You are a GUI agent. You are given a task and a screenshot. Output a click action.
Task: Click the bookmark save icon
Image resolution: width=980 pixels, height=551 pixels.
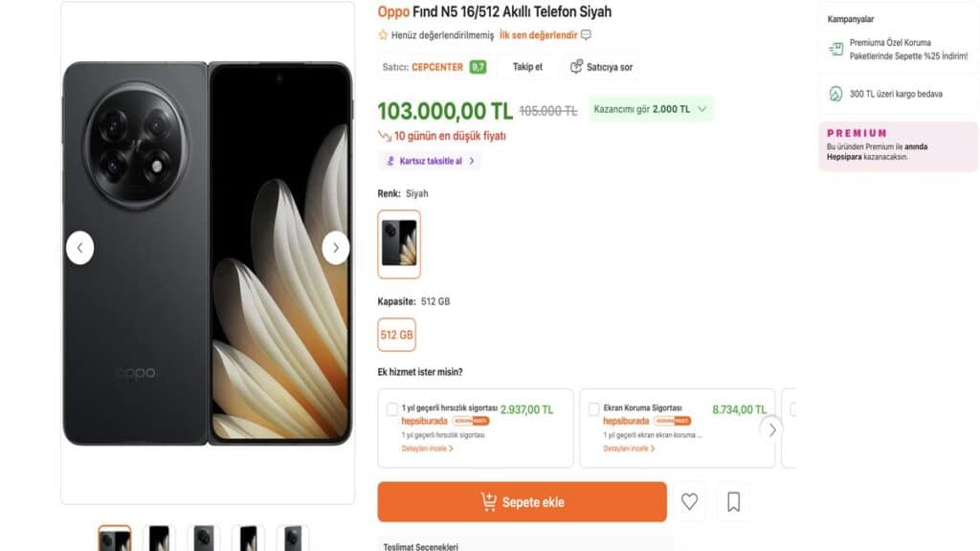(x=733, y=501)
